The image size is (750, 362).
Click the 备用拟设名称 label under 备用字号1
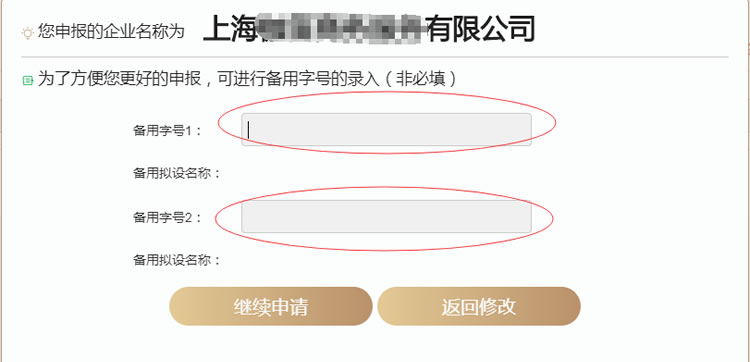(x=176, y=173)
